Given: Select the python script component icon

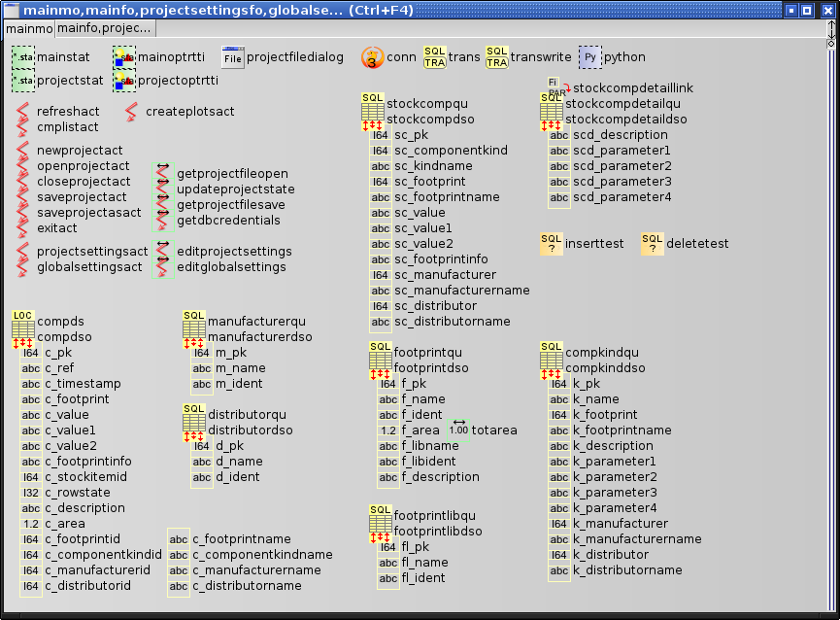Looking at the screenshot, I should (590, 57).
